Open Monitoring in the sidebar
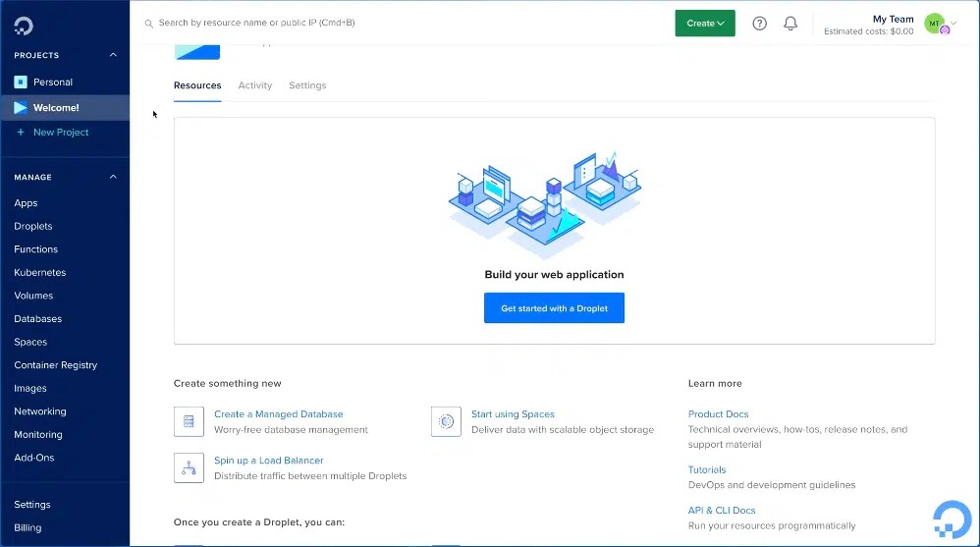The image size is (980, 547). tap(38, 434)
